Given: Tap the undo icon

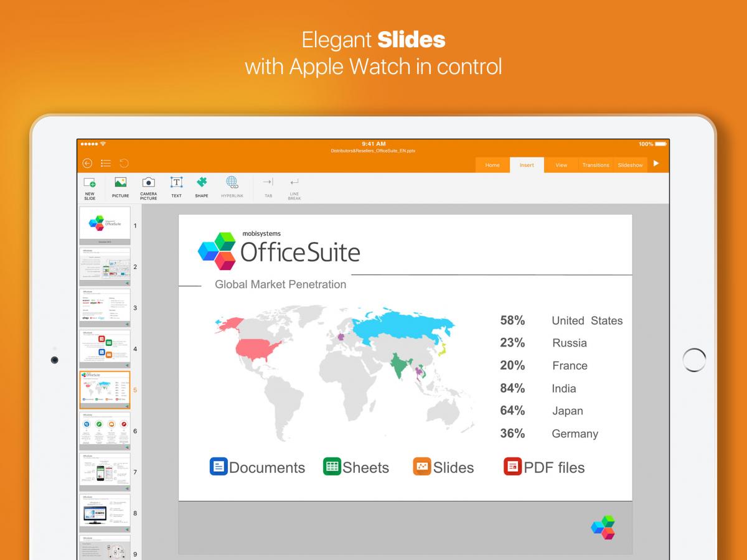Looking at the screenshot, I should pos(124,163).
